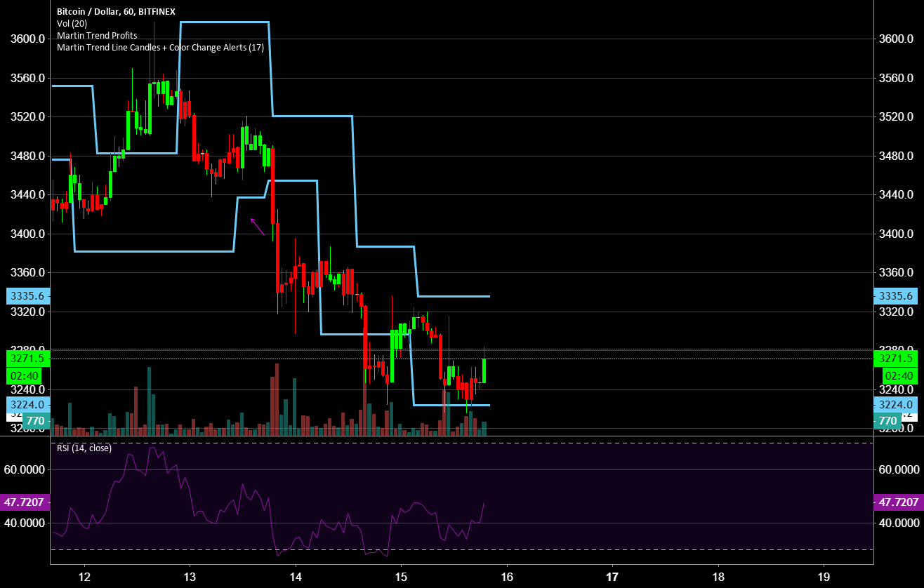
Task: Click date 16 on the time axis
Action: [x=507, y=577]
